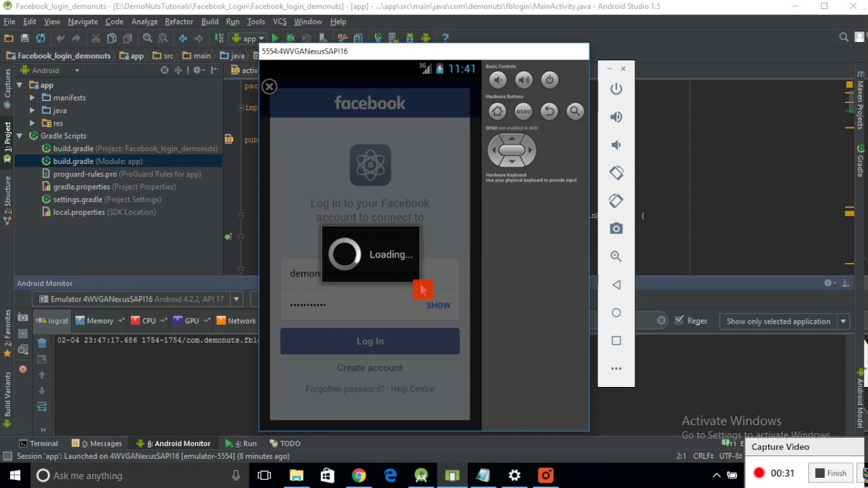Click emulator rotate right icon

[616, 201]
